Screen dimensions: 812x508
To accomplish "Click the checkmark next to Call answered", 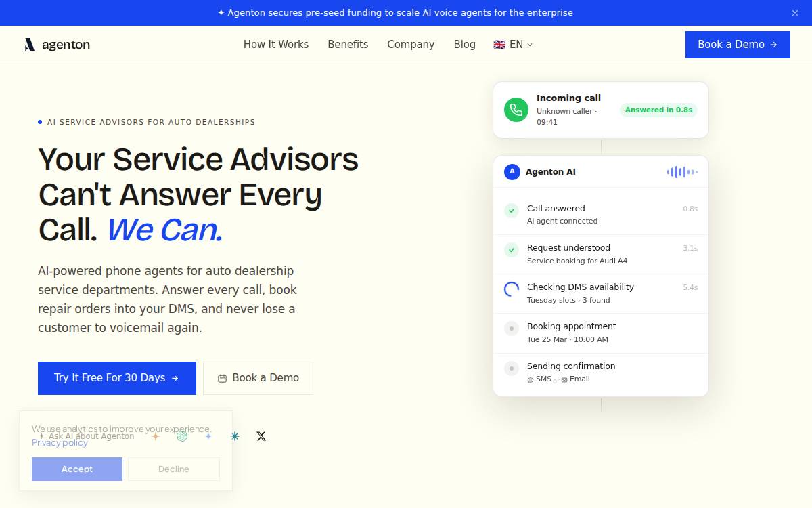I will (x=512, y=211).
